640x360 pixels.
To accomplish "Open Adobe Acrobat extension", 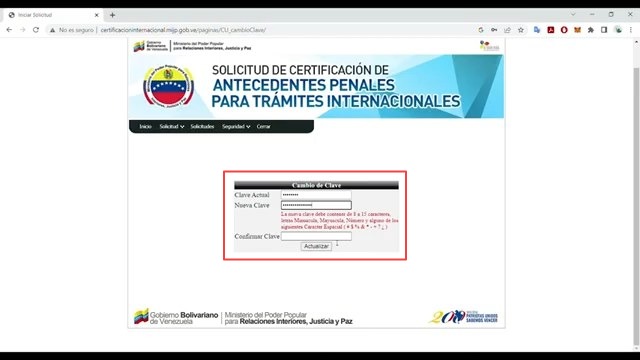I will tap(551, 30).
